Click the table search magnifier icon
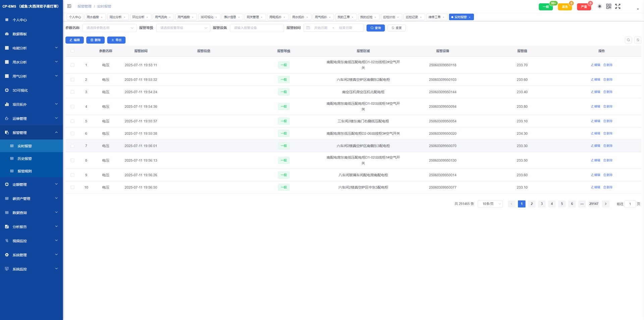 (x=628, y=40)
